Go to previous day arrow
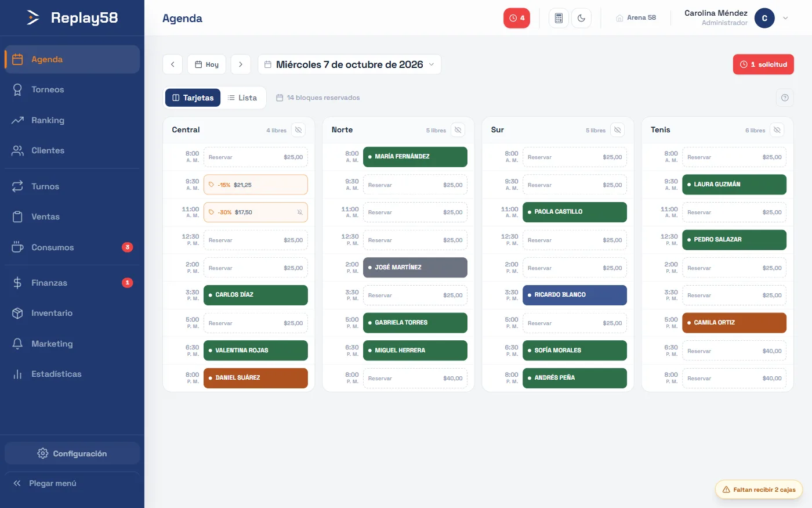Screen dimensions: 812x508 click(172, 64)
